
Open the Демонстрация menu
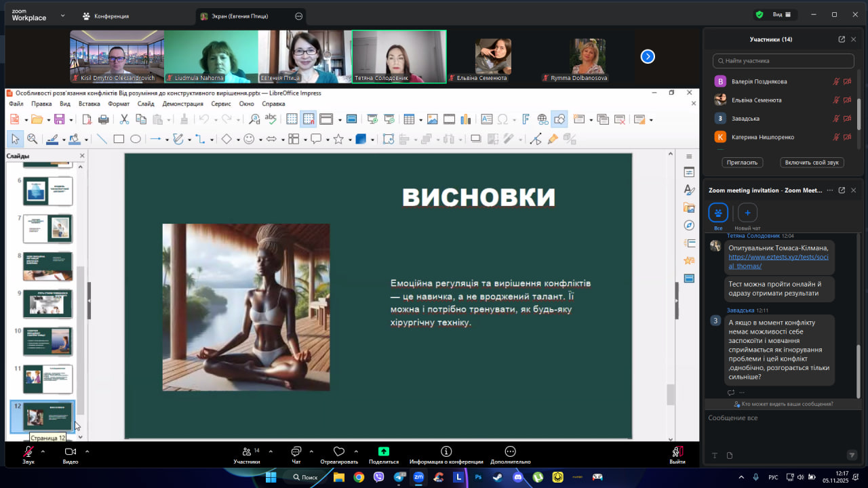pos(182,104)
